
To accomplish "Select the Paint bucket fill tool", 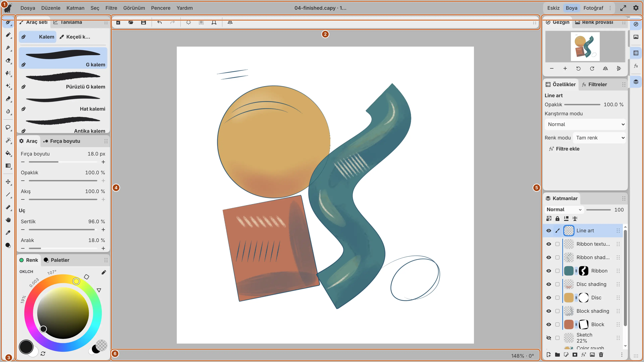I will (8, 153).
